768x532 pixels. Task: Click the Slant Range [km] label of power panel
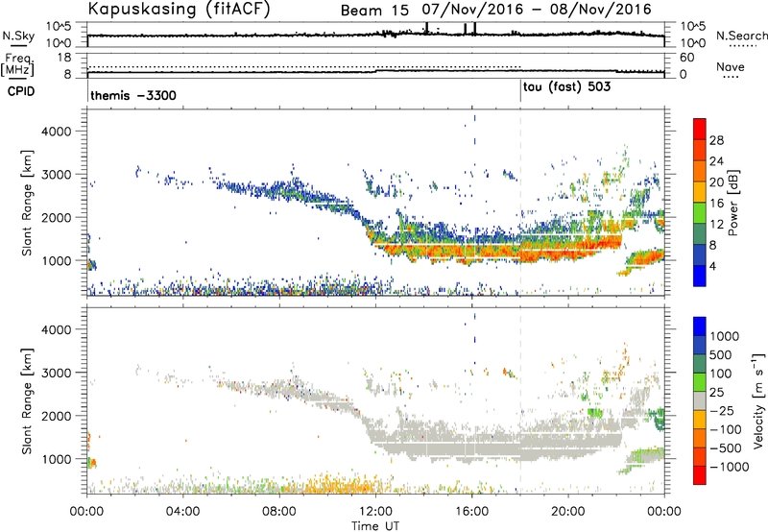(27, 203)
